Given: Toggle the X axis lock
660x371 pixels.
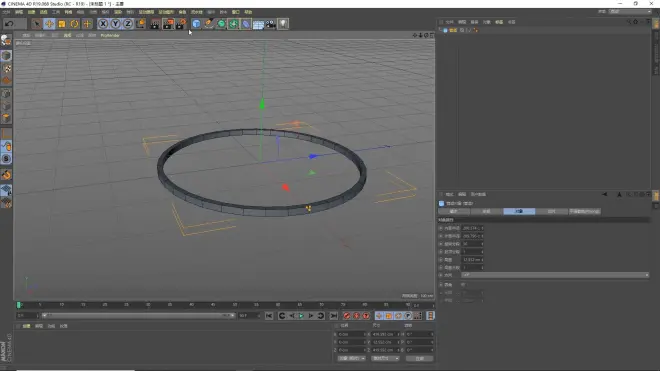Looking at the screenshot, I should pyautogui.click(x=103, y=24).
